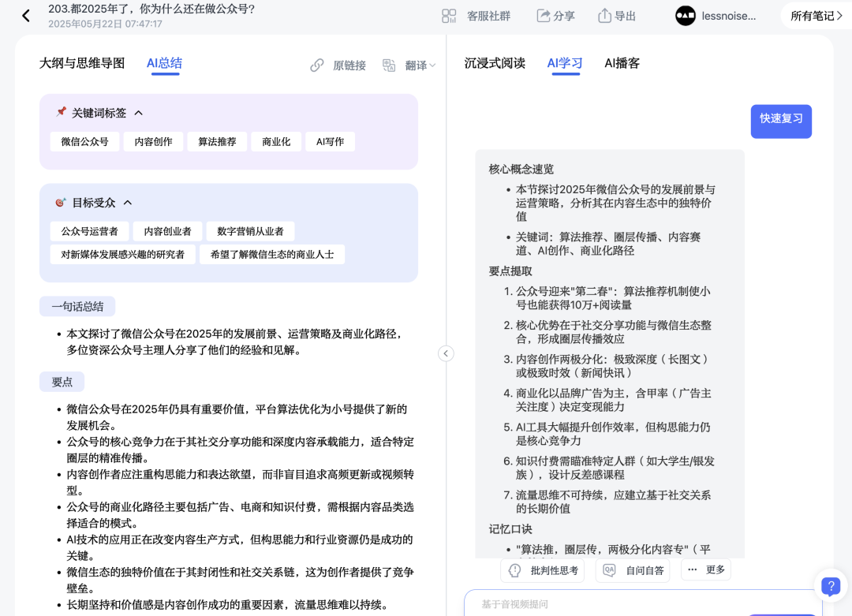Viewport: 852px width, 616px height.
Task: Click the 一句话总结 heading label
Action: [x=77, y=306]
